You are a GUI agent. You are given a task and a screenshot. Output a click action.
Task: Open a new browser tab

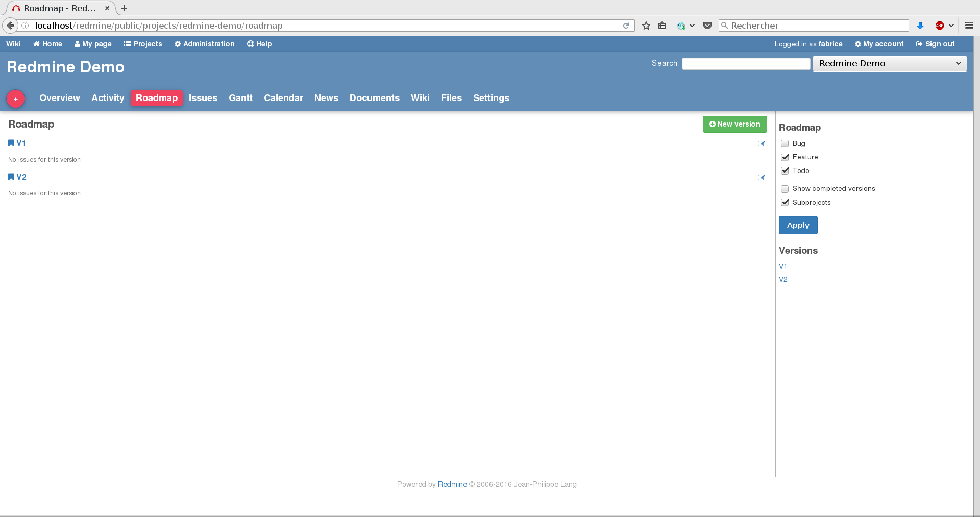(x=124, y=8)
